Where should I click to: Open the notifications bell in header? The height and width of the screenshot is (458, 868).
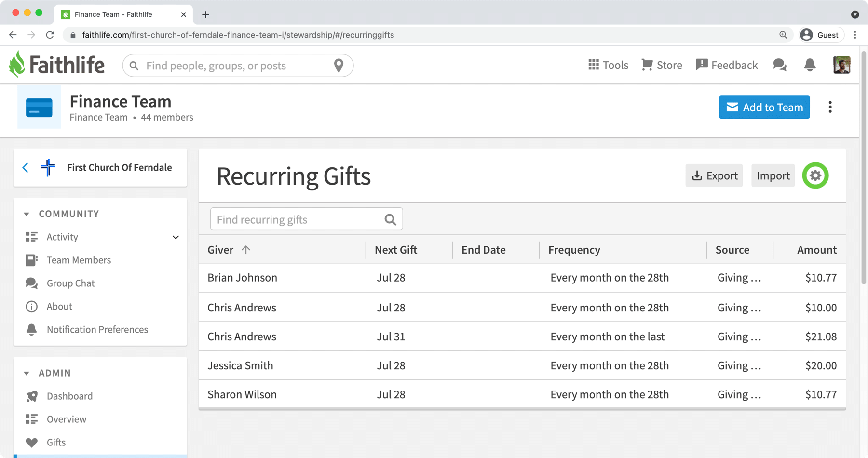click(x=810, y=65)
